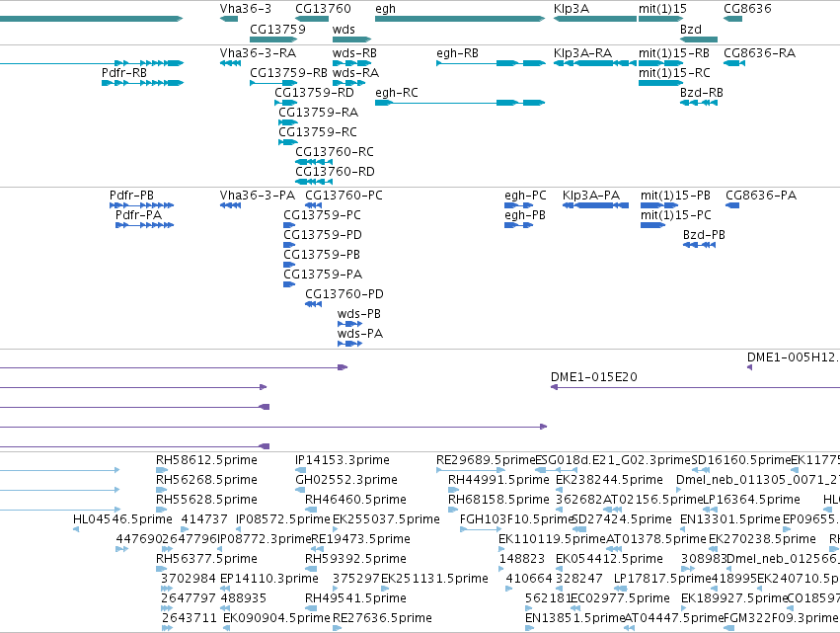Select the Vha36-3 gene label

point(246,9)
